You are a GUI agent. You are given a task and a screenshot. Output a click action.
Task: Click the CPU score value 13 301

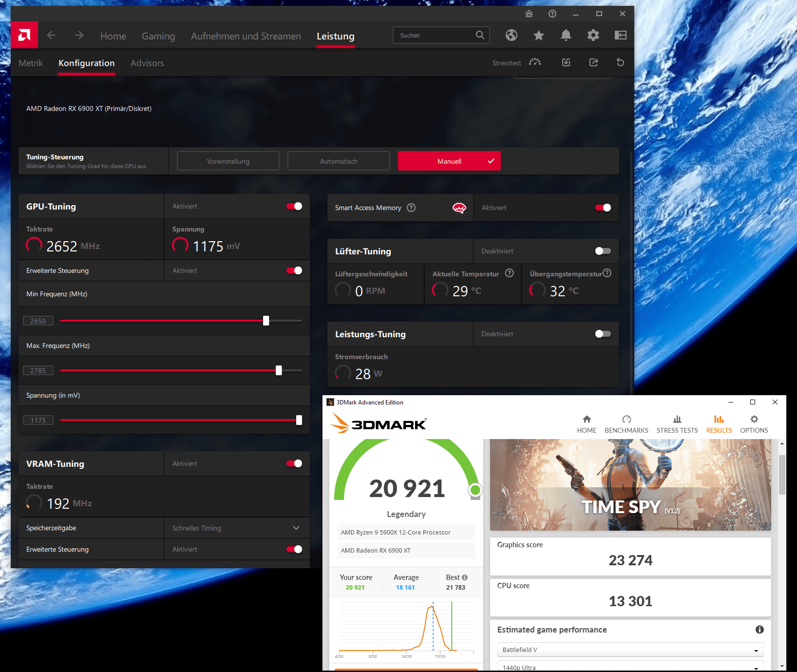pyautogui.click(x=630, y=601)
